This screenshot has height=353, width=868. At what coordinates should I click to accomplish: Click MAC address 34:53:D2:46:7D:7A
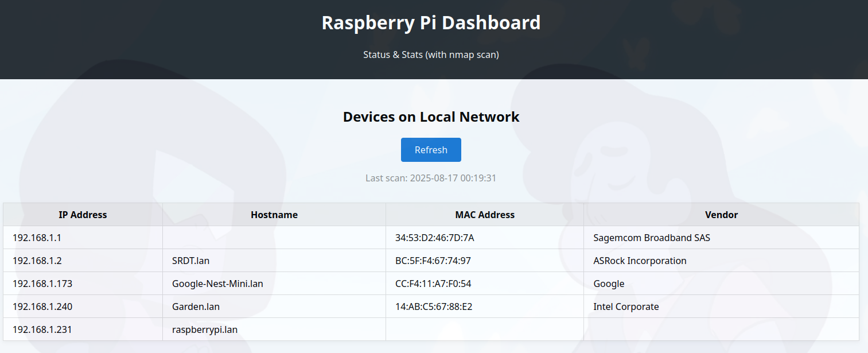pyautogui.click(x=434, y=238)
